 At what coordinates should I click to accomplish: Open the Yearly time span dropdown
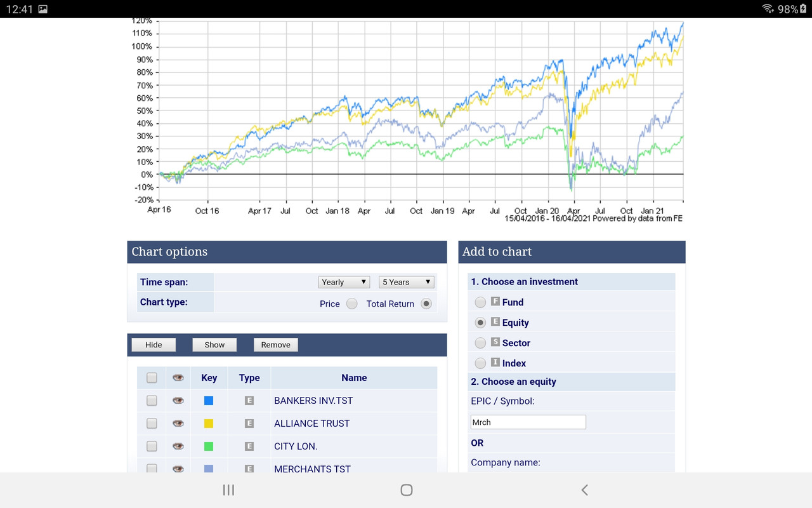(344, 282)
